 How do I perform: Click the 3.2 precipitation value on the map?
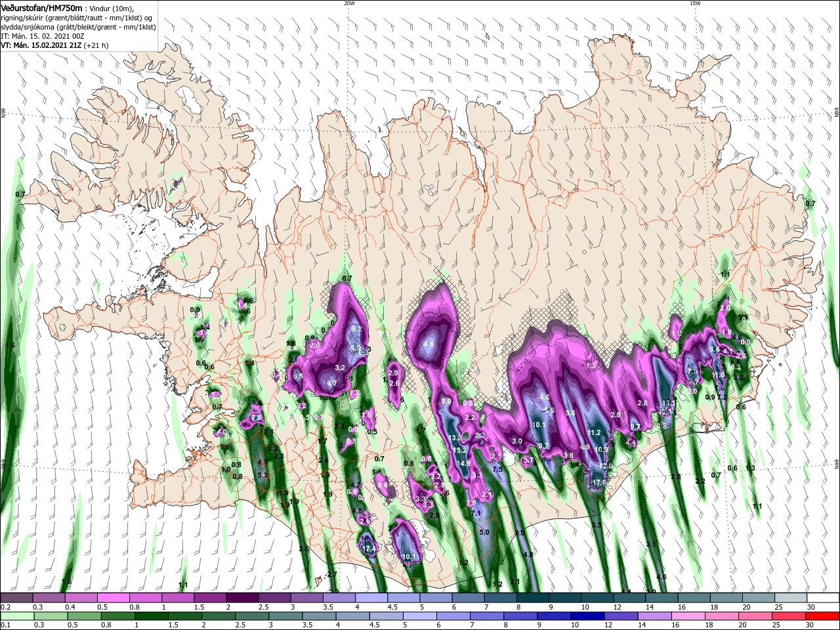pyautogui.click(x=340, y=367)
